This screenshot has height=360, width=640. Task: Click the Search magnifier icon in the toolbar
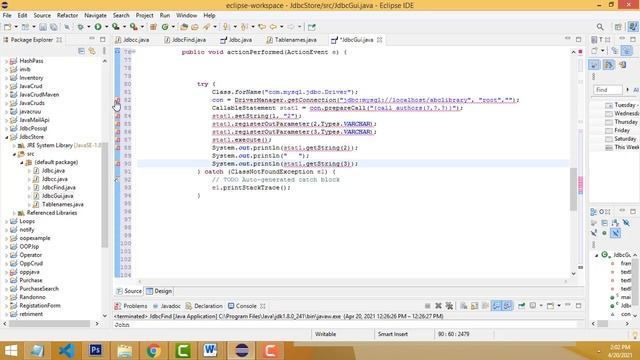600,27
